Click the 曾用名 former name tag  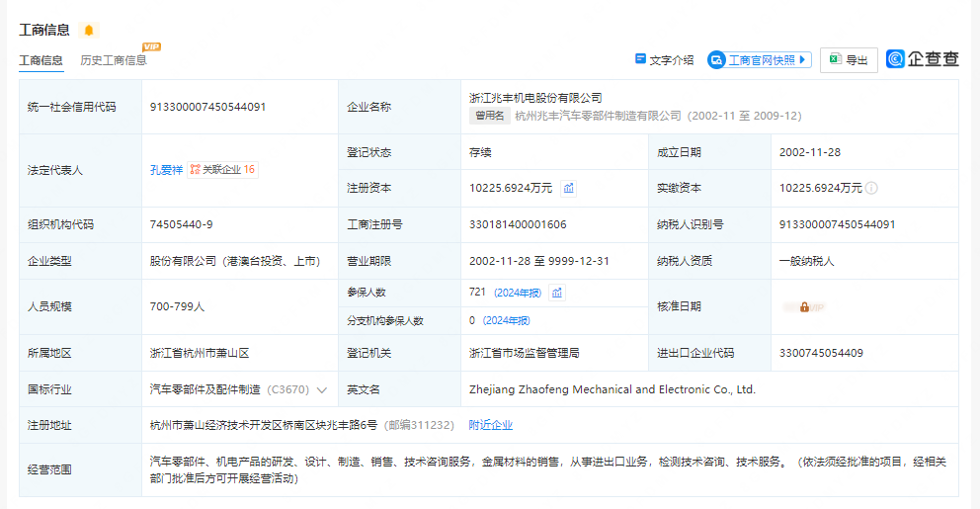[489, 116]
